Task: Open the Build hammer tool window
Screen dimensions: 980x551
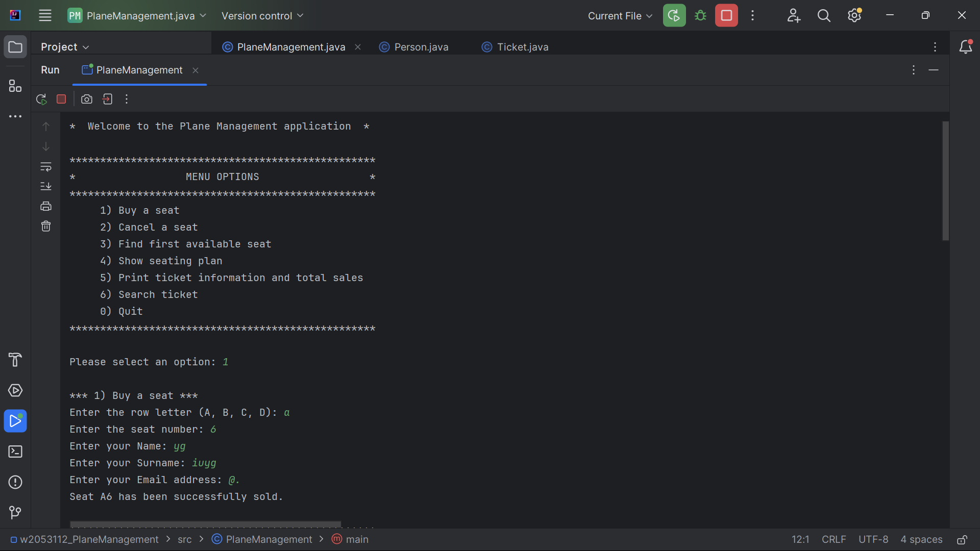Action: click(15, 360)
